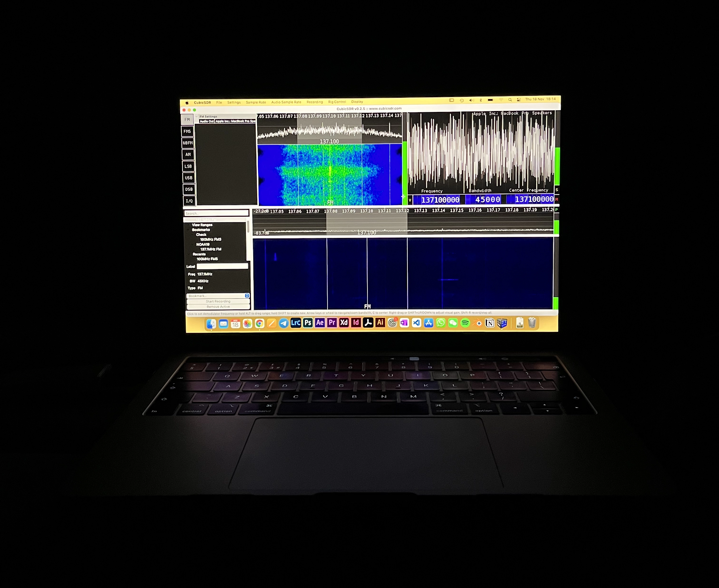719x588 pixels.
Task: Open System Preferences in dock
Action: pos(392,323)
